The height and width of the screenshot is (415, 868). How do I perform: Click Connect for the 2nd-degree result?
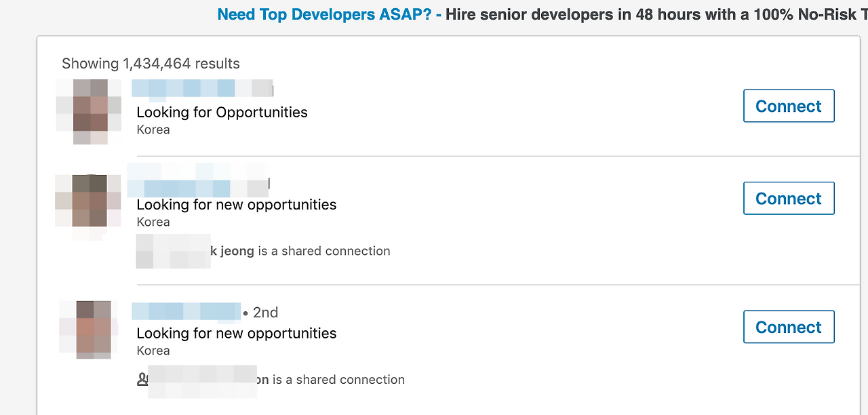point(788,328)
